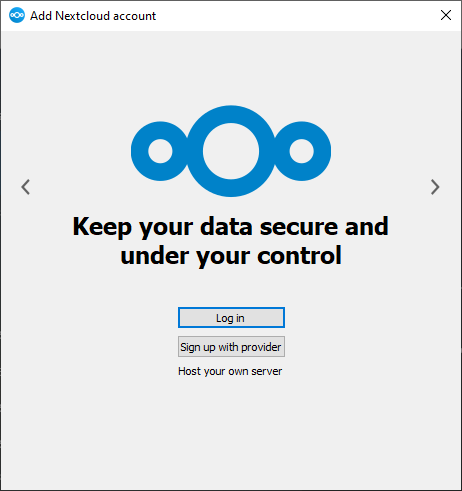Viewport: 462px width, 491px height.
Task: Click the Log in button
Action: click(231, 318)
